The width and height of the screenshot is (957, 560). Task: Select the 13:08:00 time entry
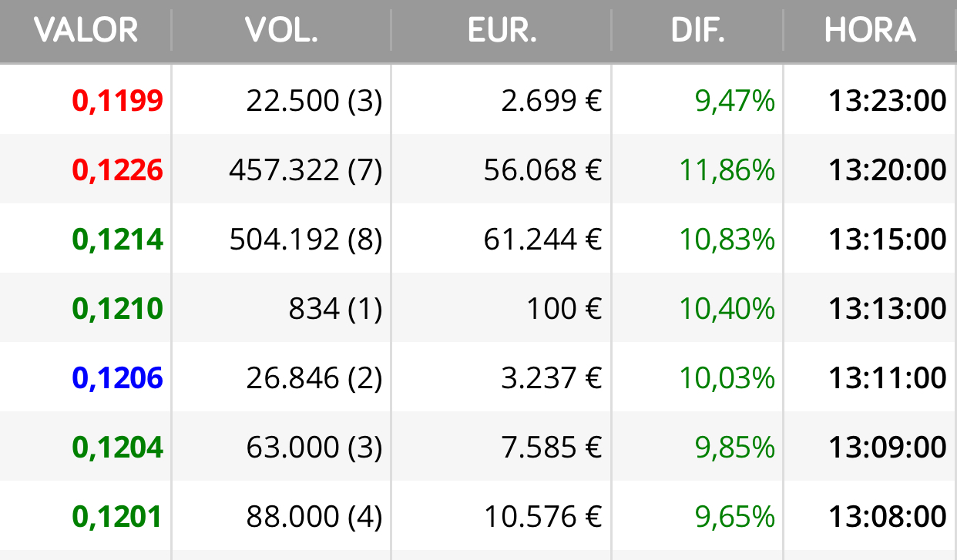pos(888,517)
